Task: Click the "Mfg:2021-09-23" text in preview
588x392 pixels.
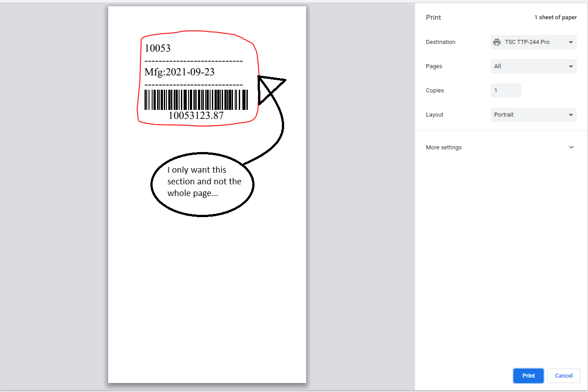Action: pos(180,72)
